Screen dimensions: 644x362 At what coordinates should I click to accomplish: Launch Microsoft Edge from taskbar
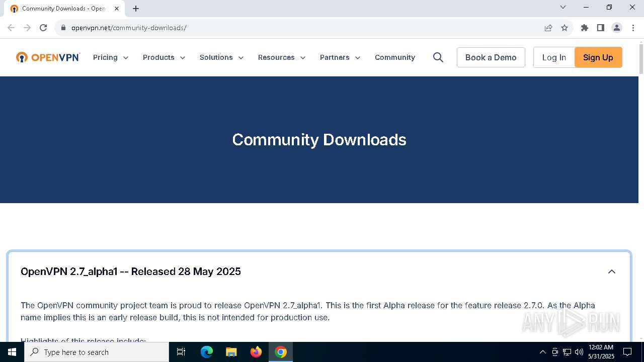click(207, 352)
